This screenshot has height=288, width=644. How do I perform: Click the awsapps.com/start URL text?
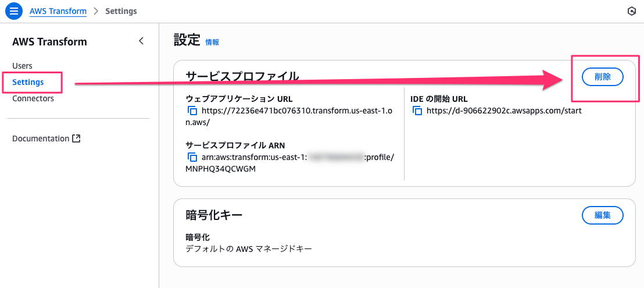[x=504, y=111]
